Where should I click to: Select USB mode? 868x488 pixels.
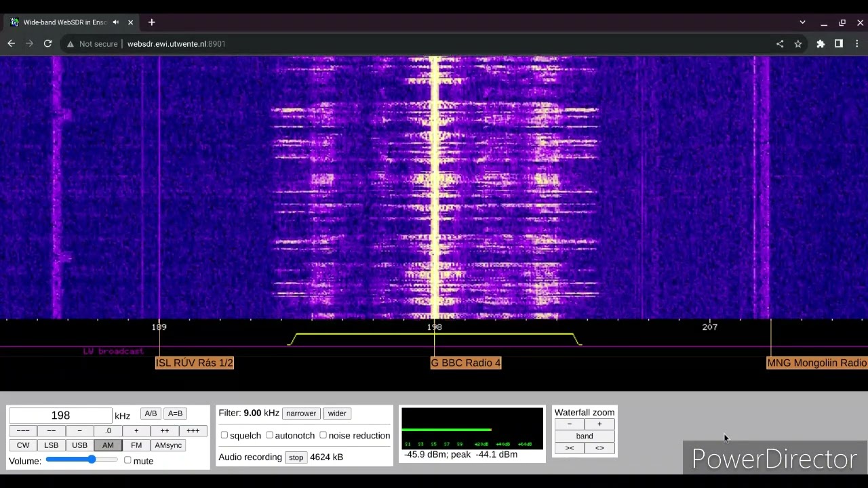tap(79, 445)
